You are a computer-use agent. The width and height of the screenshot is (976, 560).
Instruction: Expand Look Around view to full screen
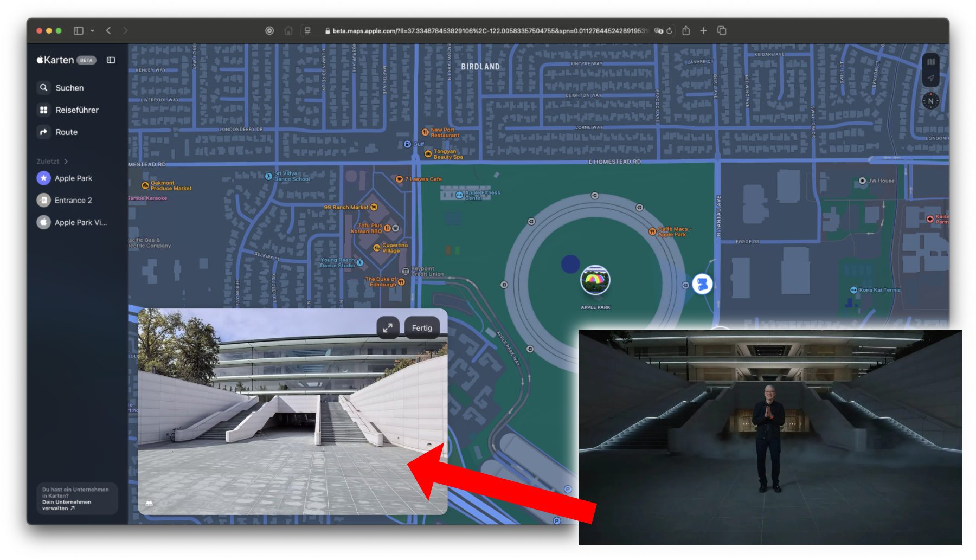(x=388, y=328)
